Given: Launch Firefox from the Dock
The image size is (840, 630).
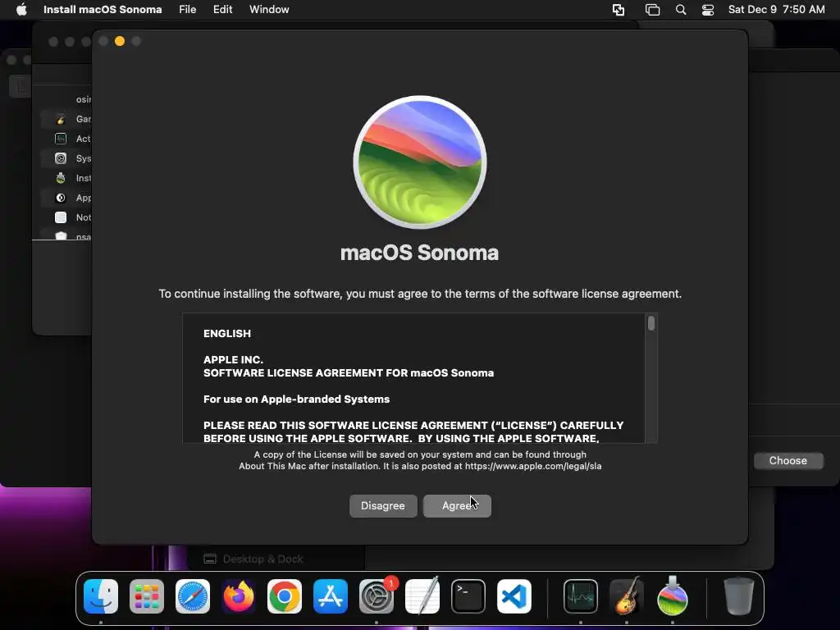Looking at the screenshot, I should tap(239, 596).
